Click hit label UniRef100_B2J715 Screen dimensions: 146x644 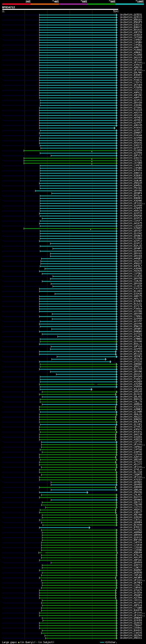pos(131,369)
